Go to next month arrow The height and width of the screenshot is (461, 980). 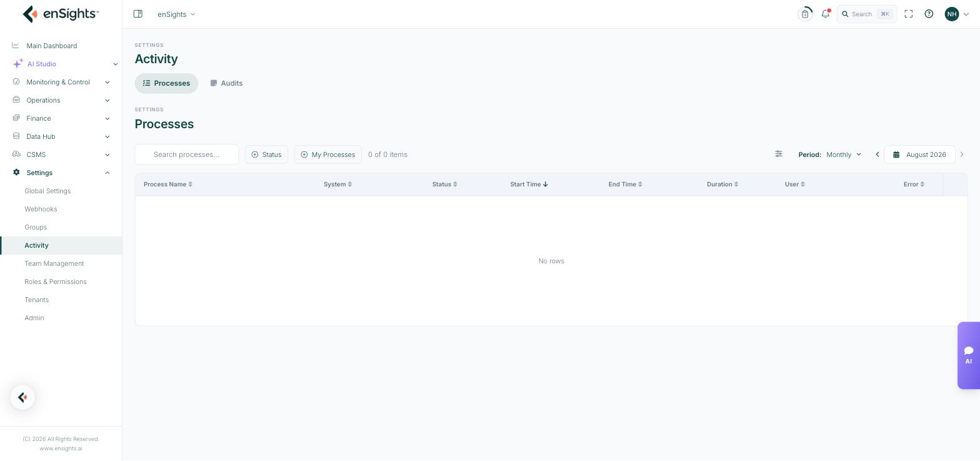962,155
